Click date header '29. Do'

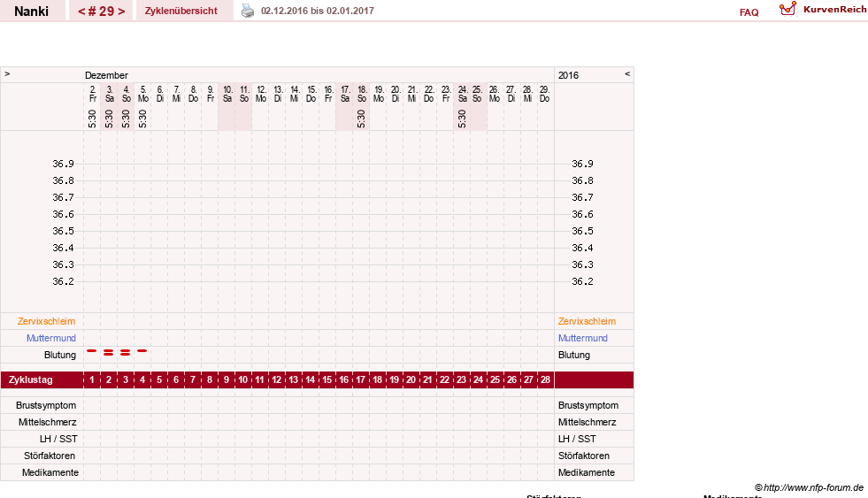point(545,94)
